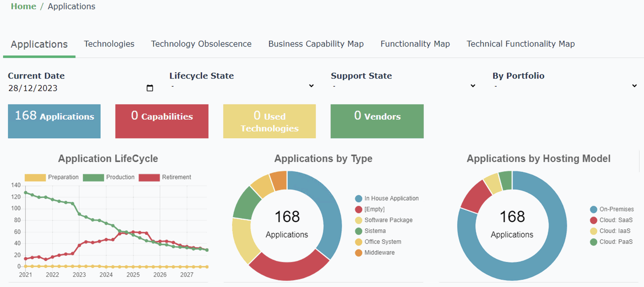Image resolution: width=644 pixels, height=287 pixels.
Task: Click the red [Empty] segment of Type donut
Action: click(x=288, y=271)
